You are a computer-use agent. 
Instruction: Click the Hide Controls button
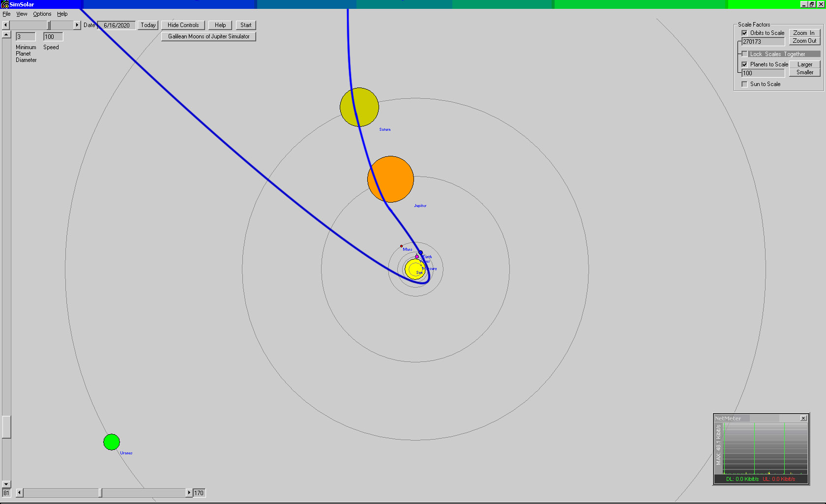click(x=183, y=25)
